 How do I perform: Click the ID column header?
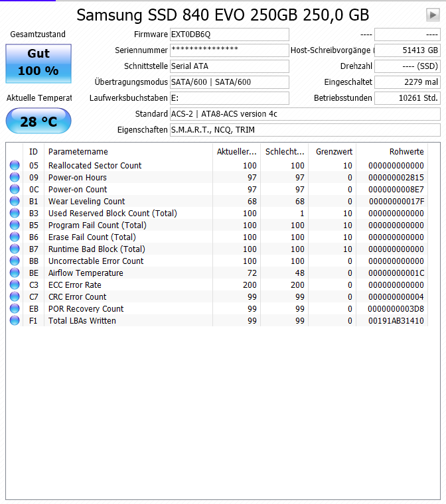[33, 151]
